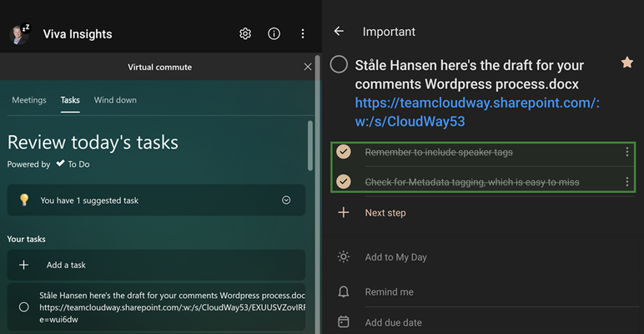Open options menu for Metadata tagging step
The width and height of the screenshot is (644, 334).
[626, 181]
